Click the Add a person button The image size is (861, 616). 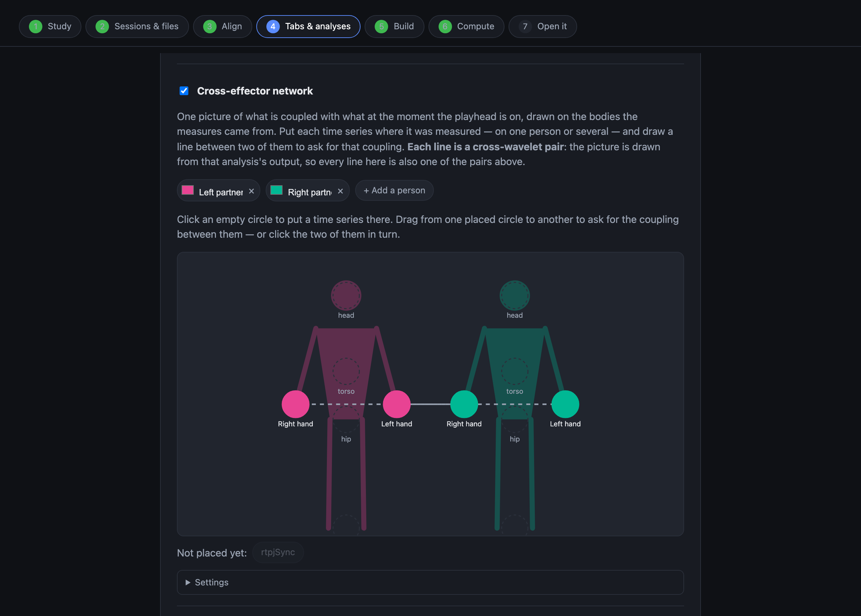[394, 190]
